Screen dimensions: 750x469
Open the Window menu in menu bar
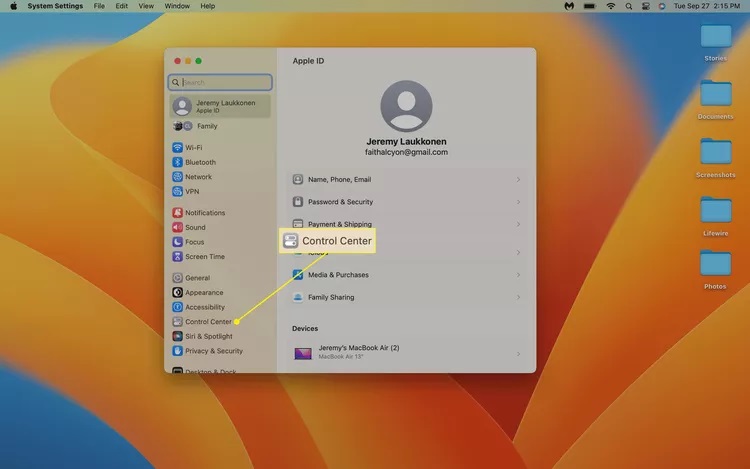point(177,6)
